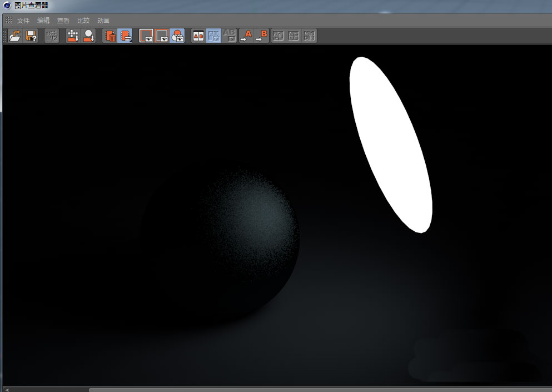Set current render as image B

[261, 36]
